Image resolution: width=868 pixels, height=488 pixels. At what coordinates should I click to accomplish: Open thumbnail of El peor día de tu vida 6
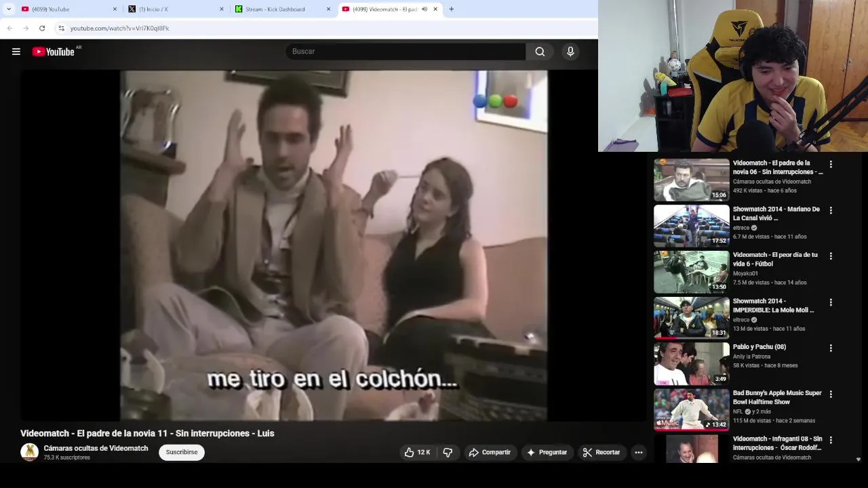click(691, 272)
